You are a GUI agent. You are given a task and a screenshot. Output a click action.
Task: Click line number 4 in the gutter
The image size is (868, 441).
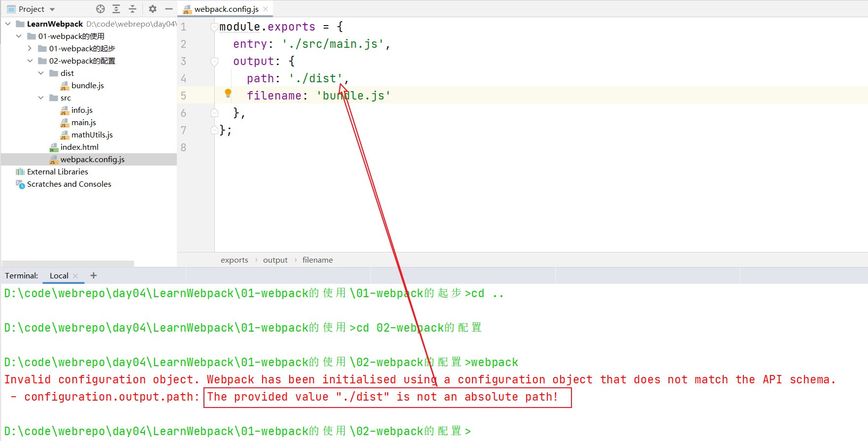pos(184,78)
